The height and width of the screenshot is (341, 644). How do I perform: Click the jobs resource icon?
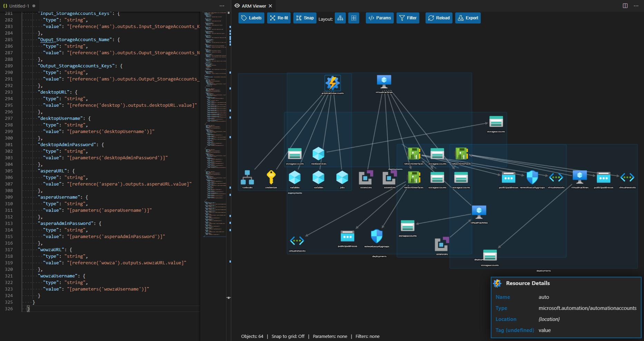pyautogui.click(x=342, y=178)
